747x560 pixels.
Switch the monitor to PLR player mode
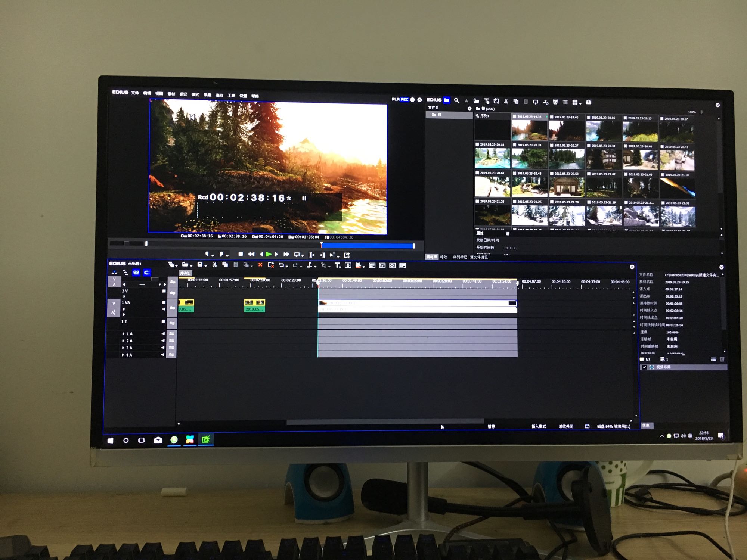[396, 99]
